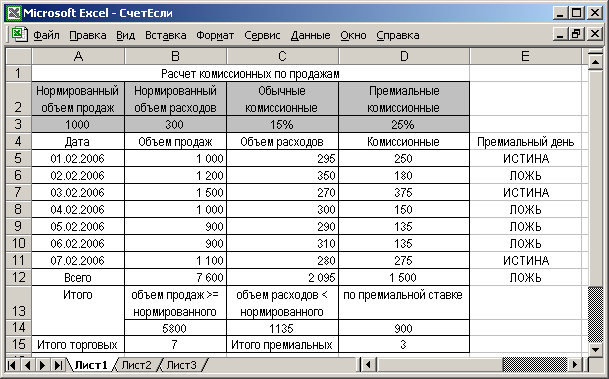
Task: Click title cell 'Расчет комиссионных по продажам'
Action: 251,73
